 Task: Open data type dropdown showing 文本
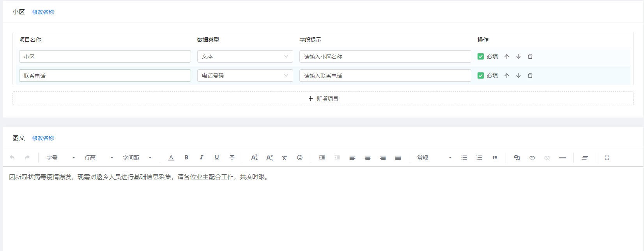tap(245, 56)
